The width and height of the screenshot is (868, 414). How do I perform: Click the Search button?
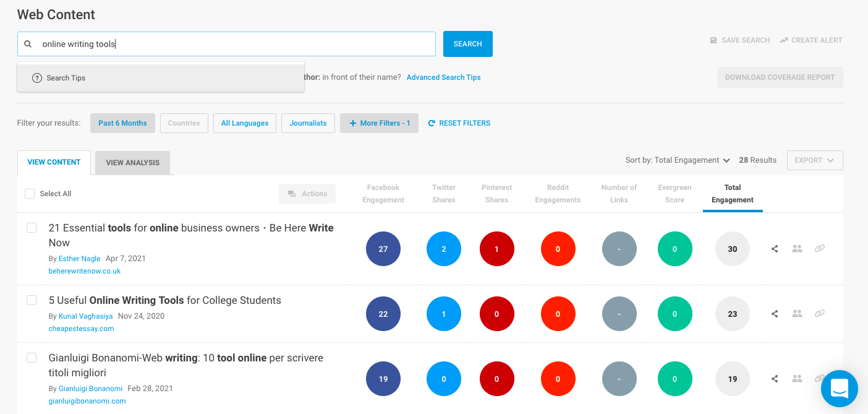click(x=467, y=44)
